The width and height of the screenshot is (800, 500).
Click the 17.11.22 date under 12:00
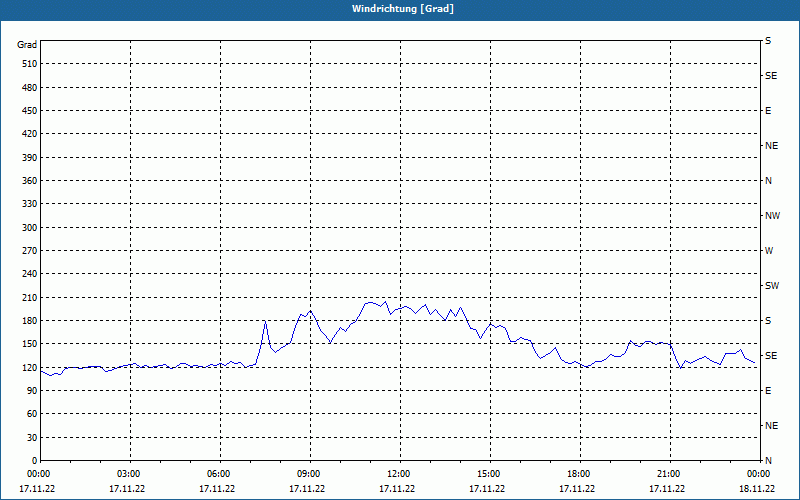[397, 489]
